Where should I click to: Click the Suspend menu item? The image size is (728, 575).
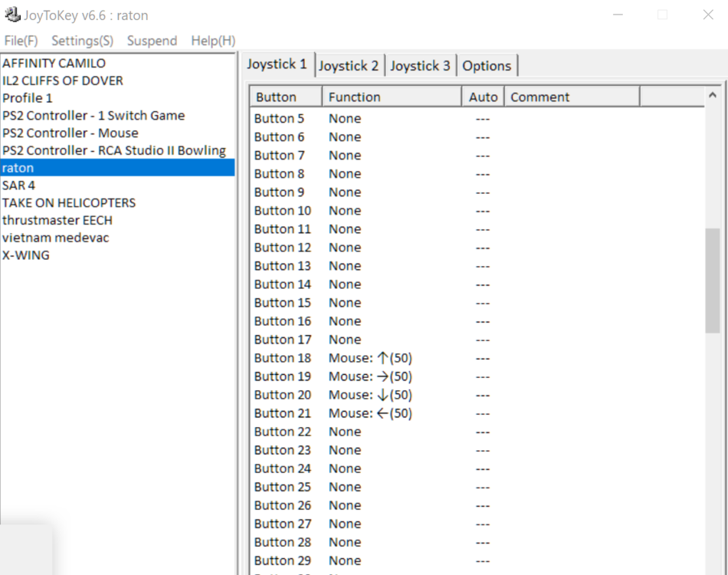152,41
